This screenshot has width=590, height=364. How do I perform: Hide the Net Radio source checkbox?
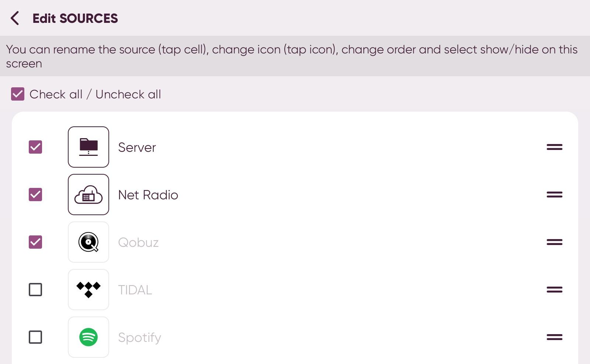35,195
